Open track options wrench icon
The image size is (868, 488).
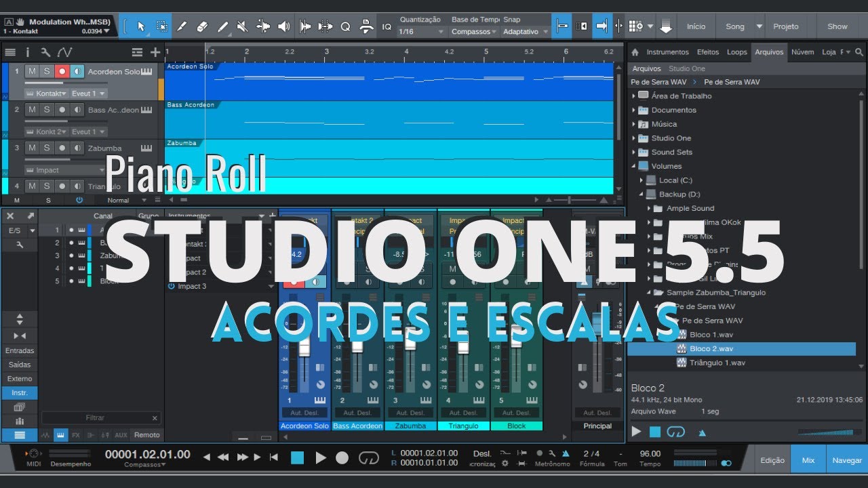click(x=45, y=52)
